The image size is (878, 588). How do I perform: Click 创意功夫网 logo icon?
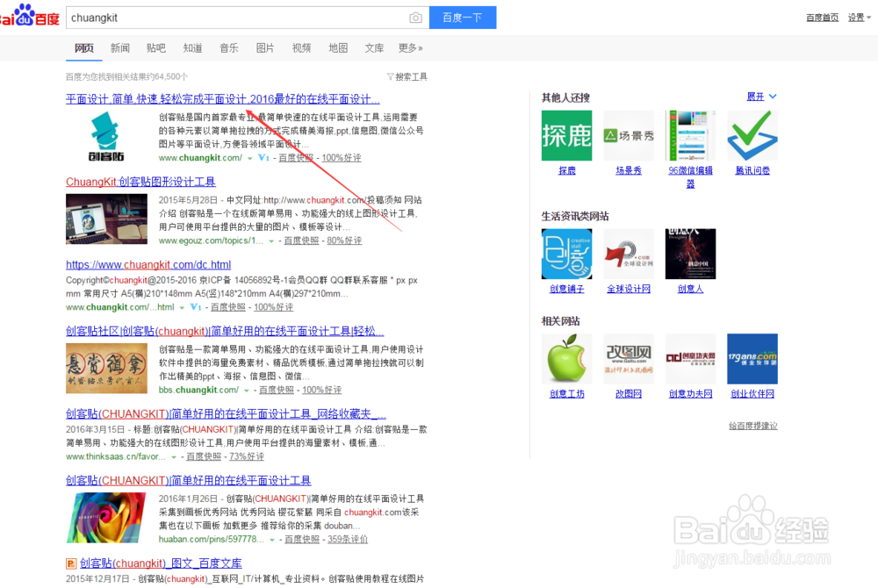point(690,359)
